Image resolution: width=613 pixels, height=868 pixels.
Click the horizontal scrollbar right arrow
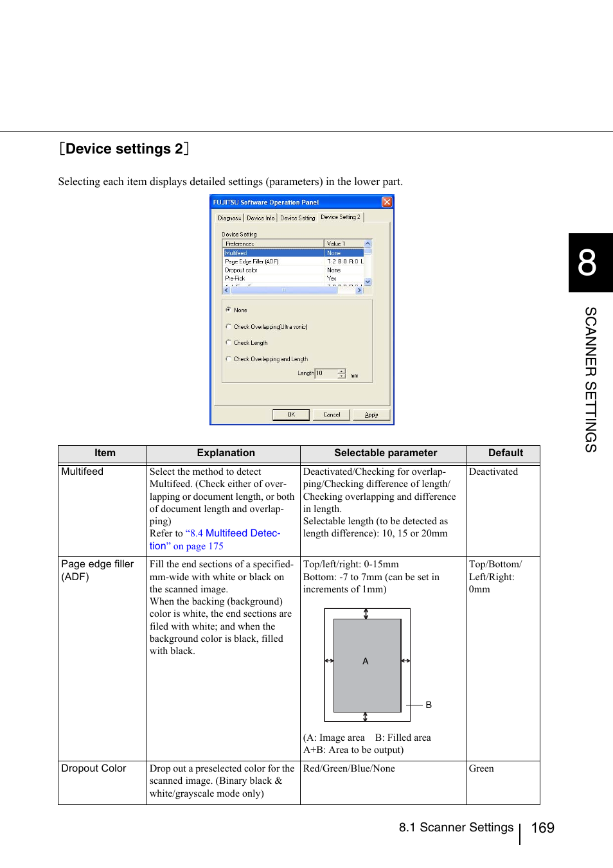coord(360,290)
